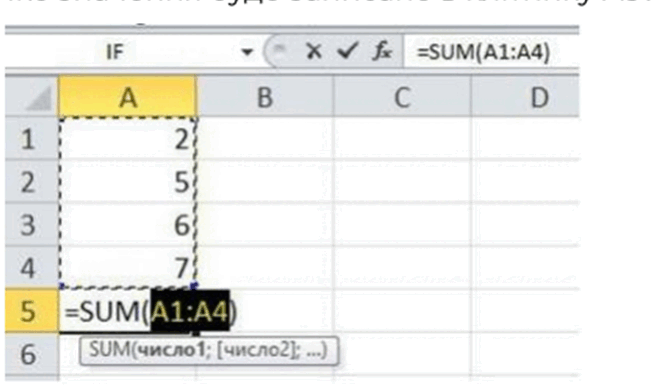Click cell A5 with =SUM formula
664x388 pixels.
tap(128, 311)
